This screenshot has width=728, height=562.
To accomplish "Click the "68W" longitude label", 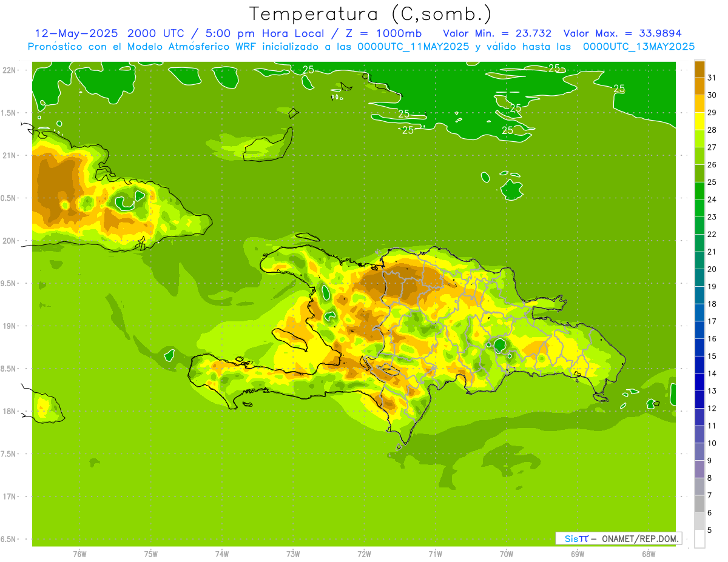I will click(x=649, y=554).
